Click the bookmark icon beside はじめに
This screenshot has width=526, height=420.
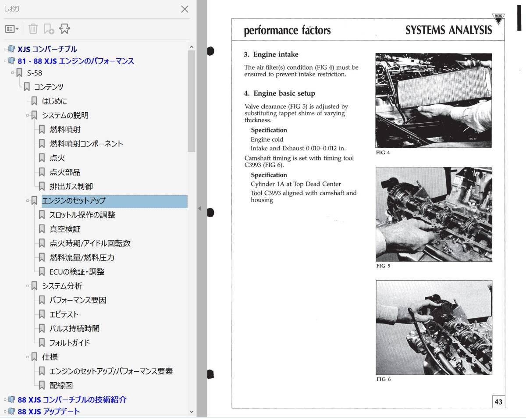click(x=34, y=101)
